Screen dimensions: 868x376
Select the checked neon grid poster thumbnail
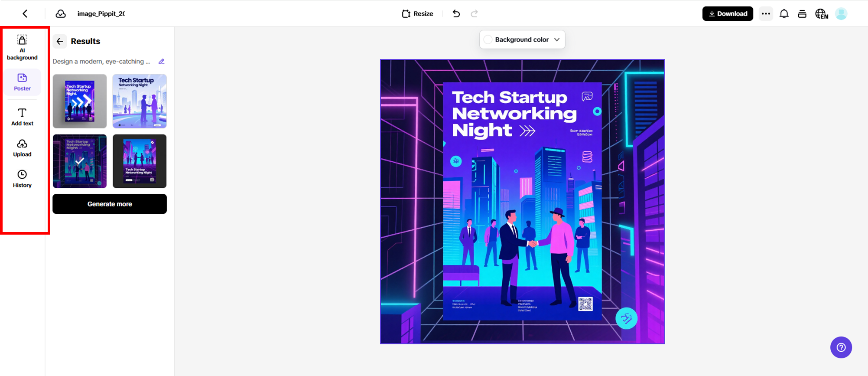(x=80, y=161)
